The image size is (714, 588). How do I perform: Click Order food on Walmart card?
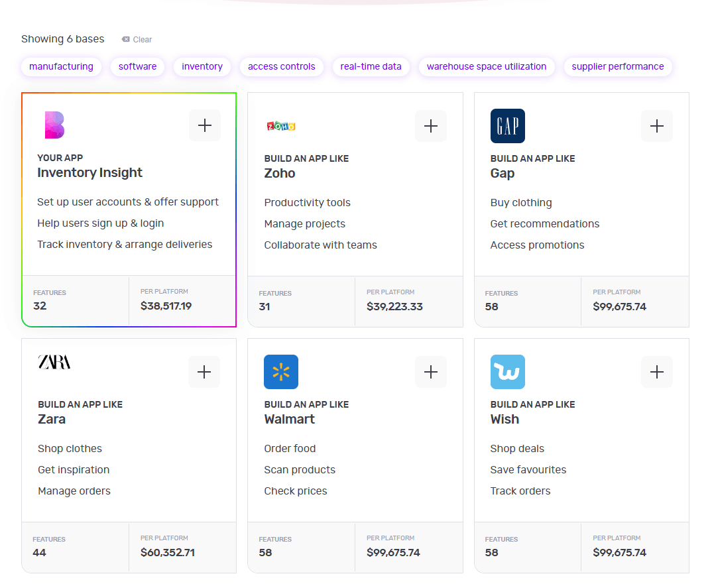click(290, 449)
